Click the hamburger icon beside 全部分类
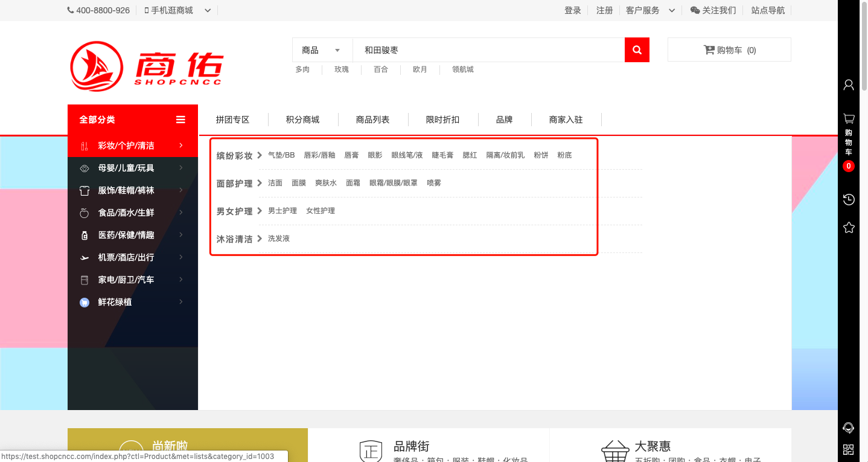 click(180, 120)
